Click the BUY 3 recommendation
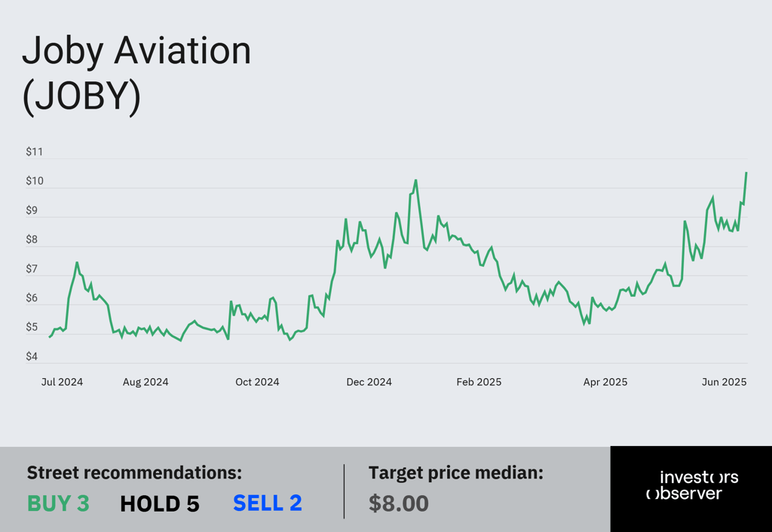This screenshot has height=532, width=772. 58,503
